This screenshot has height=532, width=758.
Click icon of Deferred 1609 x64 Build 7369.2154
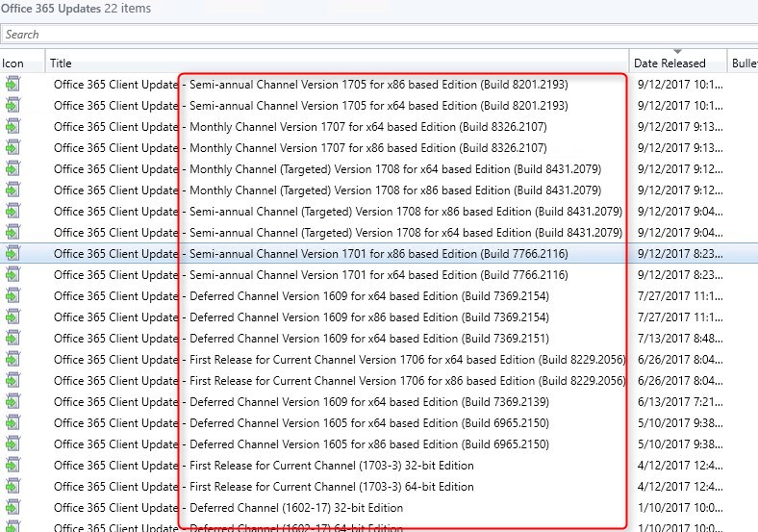click(13, 296)
